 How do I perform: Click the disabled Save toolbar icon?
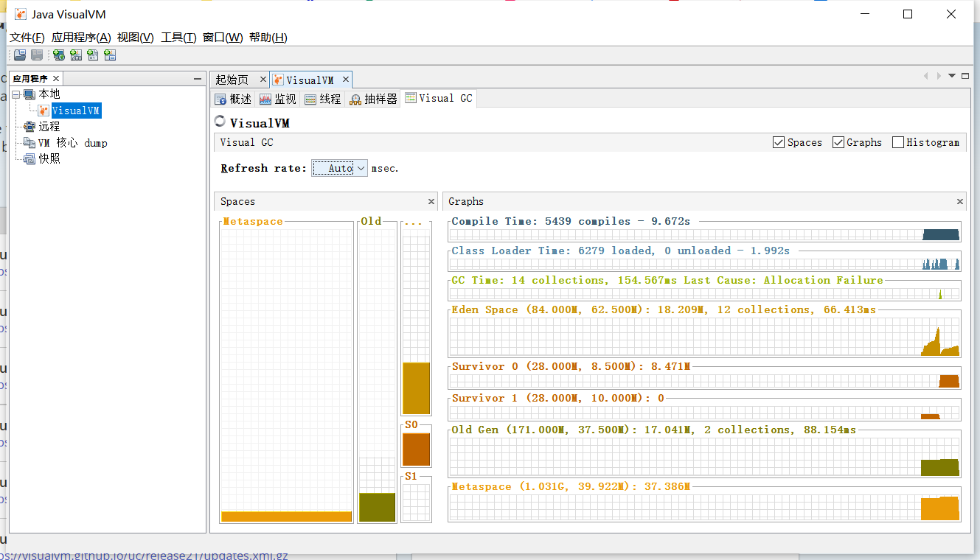36,55
